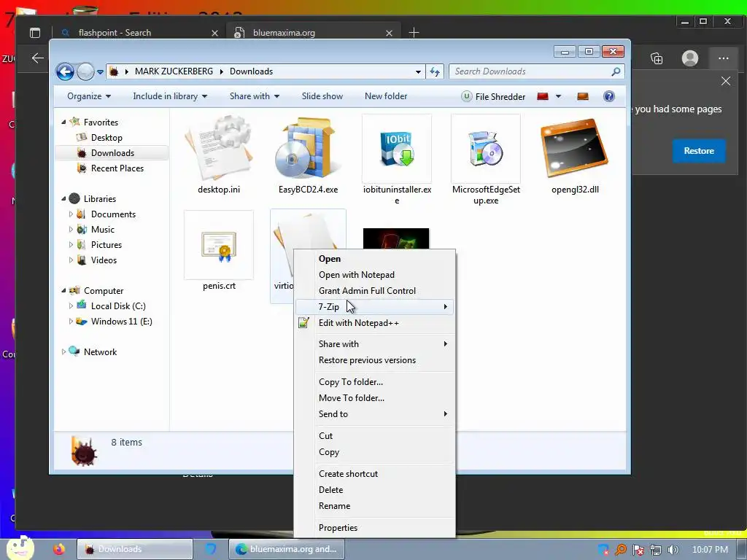Image resolution: width=747 pixels, height=560 pixels.
Task: Open the Include in library dropdown
Action: 170,96
